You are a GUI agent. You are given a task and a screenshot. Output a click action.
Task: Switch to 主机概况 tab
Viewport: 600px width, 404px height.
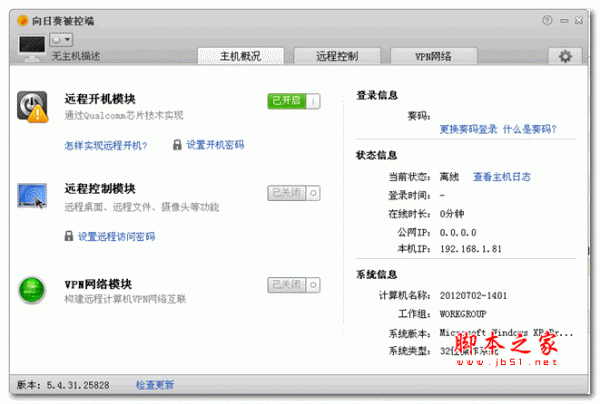pyautogui.click(x=241, y=56)
